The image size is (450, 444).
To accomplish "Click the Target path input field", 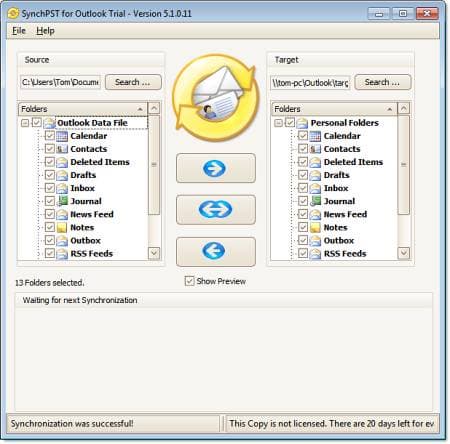I will (x=310, y=82).
